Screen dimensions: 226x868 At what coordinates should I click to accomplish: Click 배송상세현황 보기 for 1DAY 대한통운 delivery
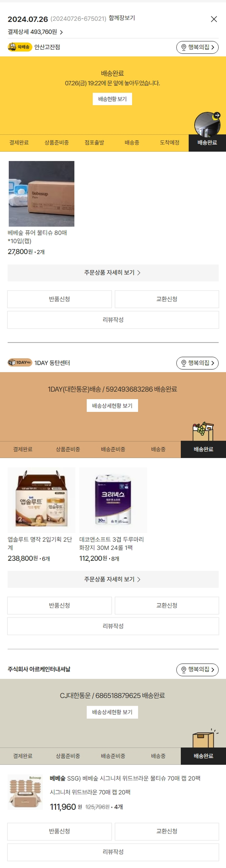112,406
